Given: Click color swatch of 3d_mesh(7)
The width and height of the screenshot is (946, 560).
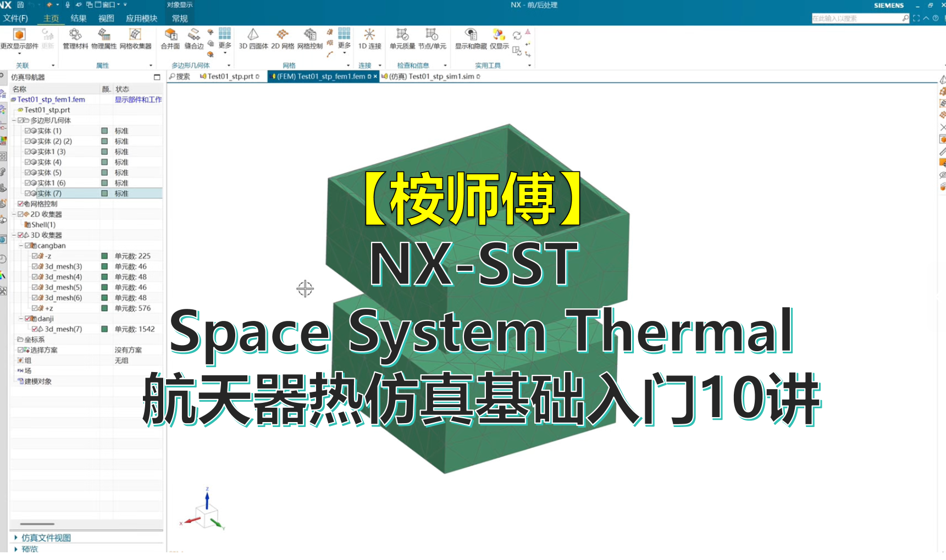Looking at the screenshot, I should [104, 329].
